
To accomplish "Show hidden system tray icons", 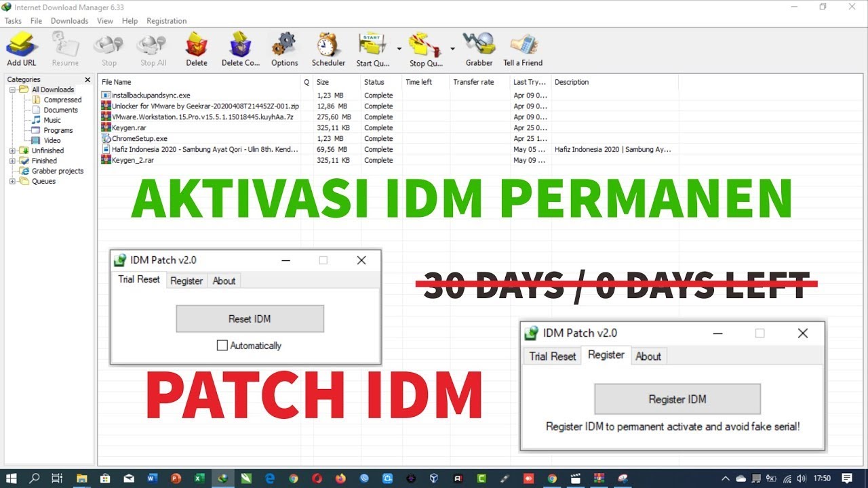I will (x=726, y=478).
